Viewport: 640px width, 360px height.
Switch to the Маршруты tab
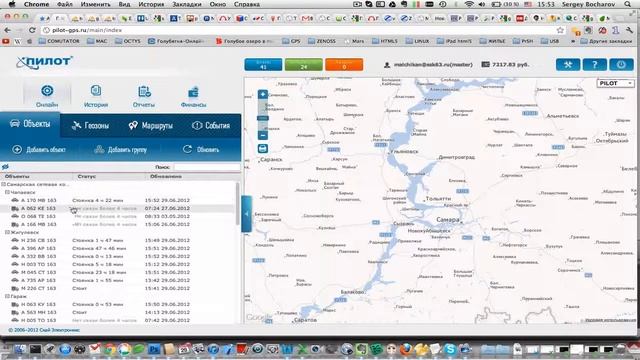pyautogui.click(x=151, y=126)
